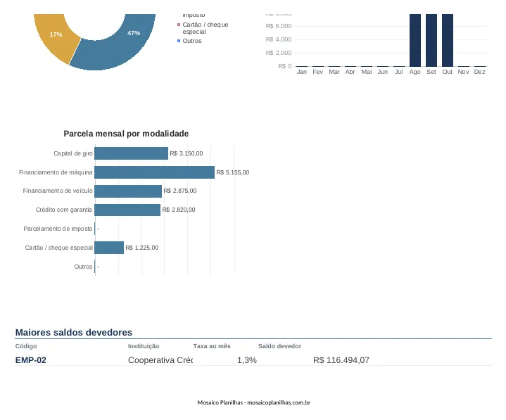The width and height of the screenshot is (506, 420).
Task: Click the 'R$ 116.494,07' balance cell
Action: pos(341,360)
